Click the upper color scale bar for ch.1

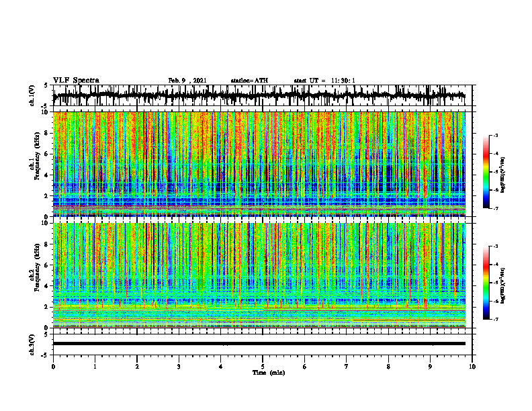486,172
